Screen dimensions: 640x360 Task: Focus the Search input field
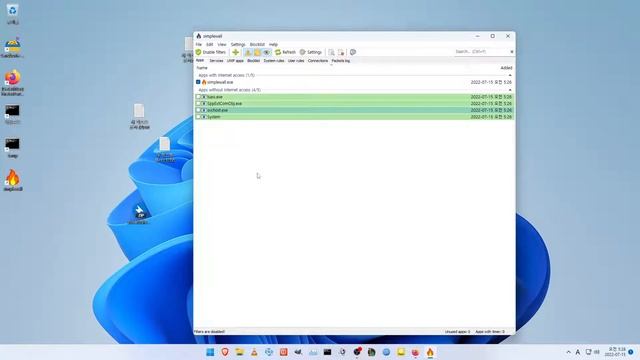point(481,52)
